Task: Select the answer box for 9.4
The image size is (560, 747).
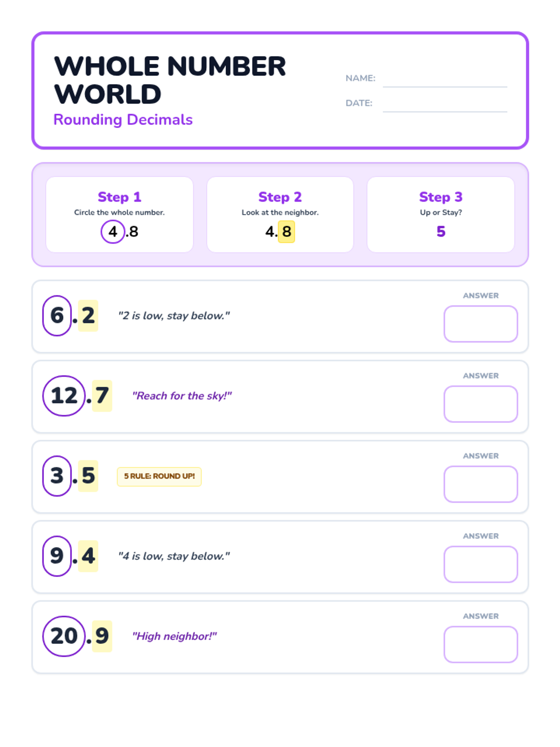Action: (x=481, y=564)
